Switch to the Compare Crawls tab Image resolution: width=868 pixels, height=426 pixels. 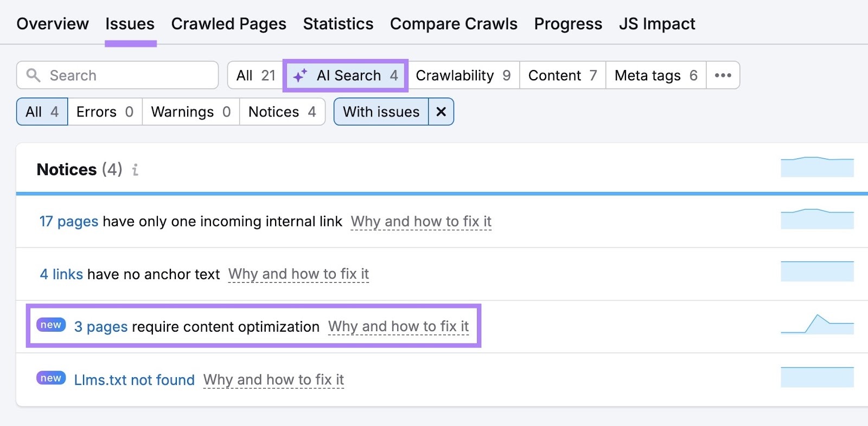click(x=454, y=23)
